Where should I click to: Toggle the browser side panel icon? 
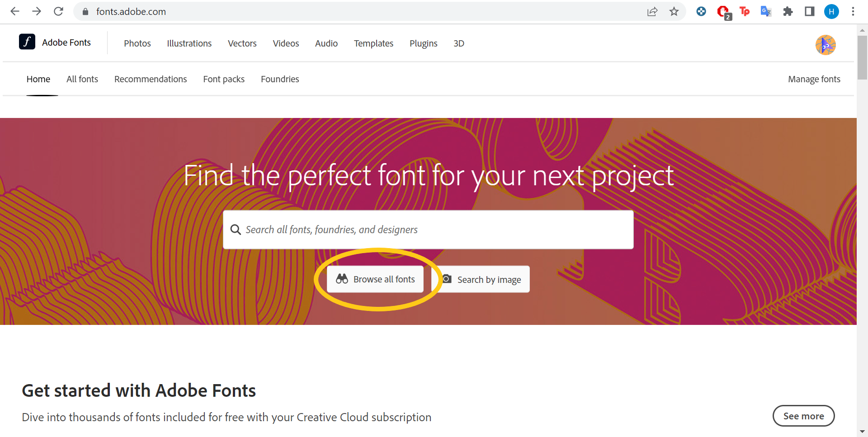click(x=810, y=12)
